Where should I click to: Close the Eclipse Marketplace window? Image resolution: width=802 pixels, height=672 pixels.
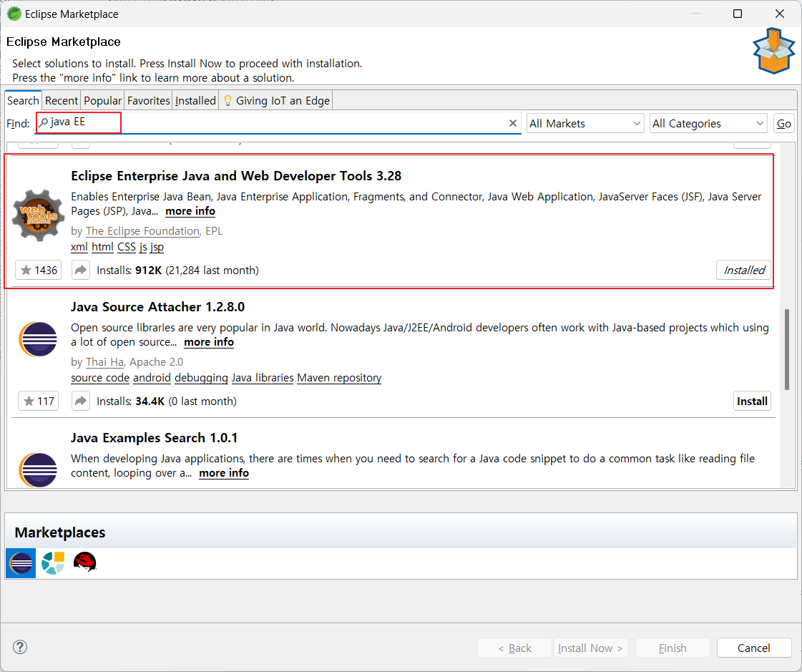780,14
